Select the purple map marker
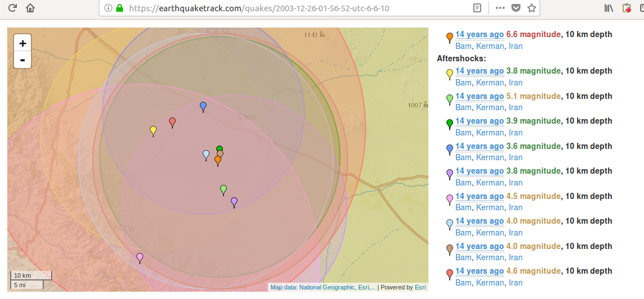The image size is (644, 299). [x=234, y=201]
